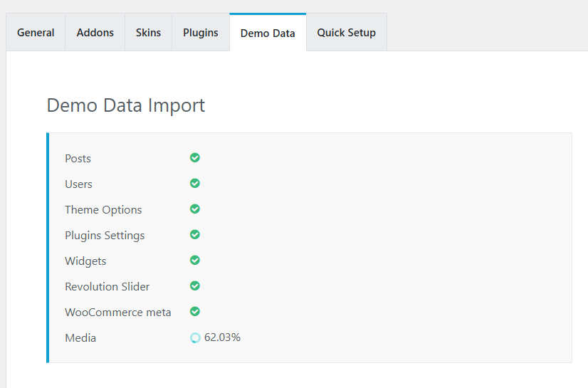Click the WooCommerce meta completed checkmark
Viewport: 588px width, 388px height.
pyautogui.click(x=195, y=312)
